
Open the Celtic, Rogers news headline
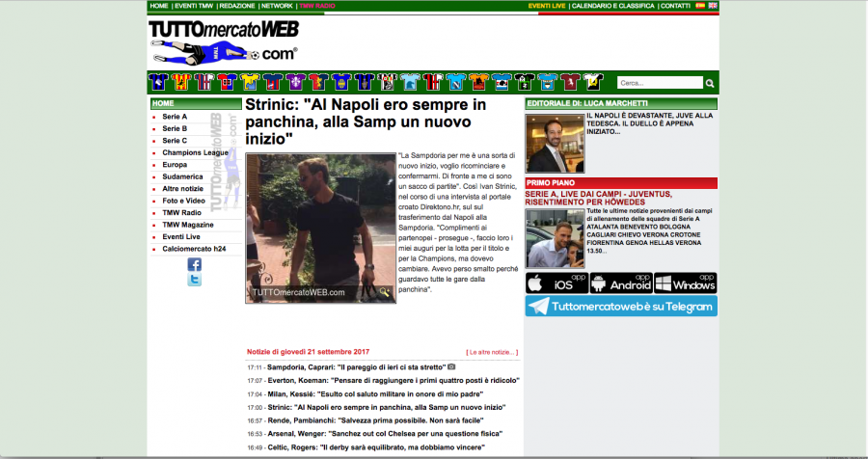tap(376, 446)
